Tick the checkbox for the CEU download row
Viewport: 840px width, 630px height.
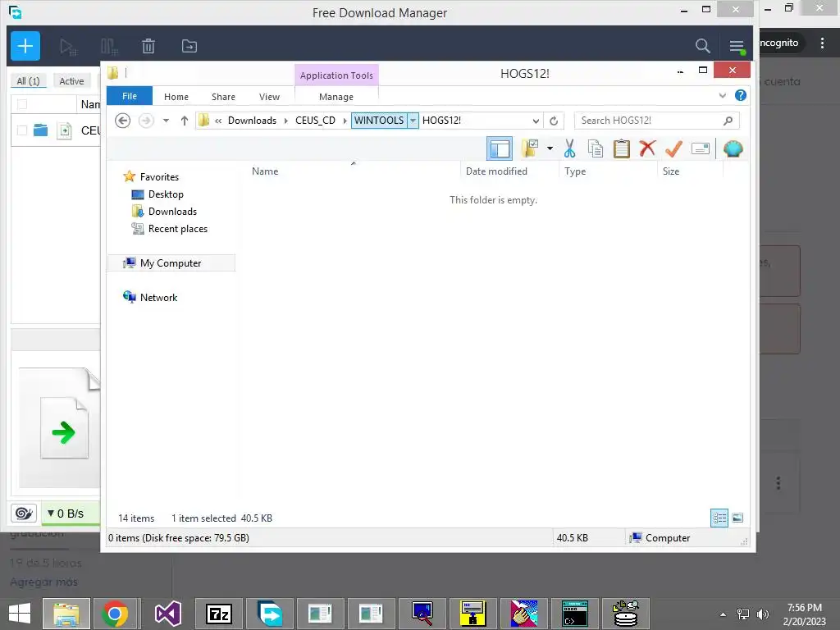pyautogui.click(x=22, y=130)
